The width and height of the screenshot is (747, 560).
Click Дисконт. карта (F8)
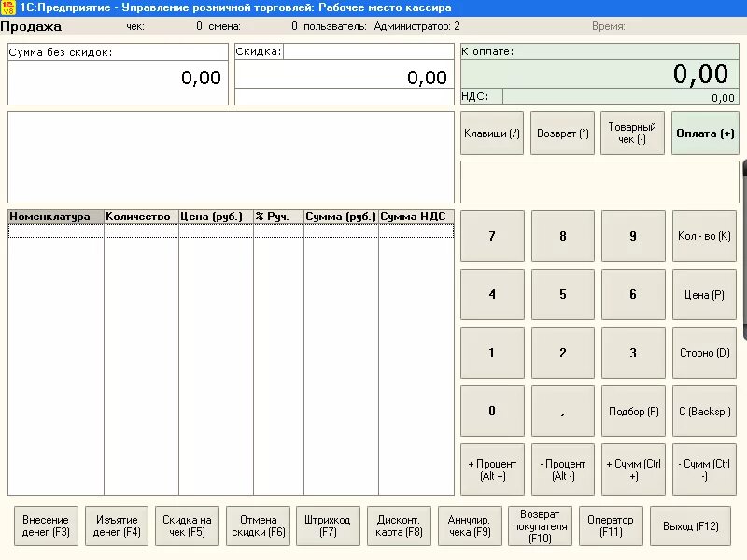[399, 525]
